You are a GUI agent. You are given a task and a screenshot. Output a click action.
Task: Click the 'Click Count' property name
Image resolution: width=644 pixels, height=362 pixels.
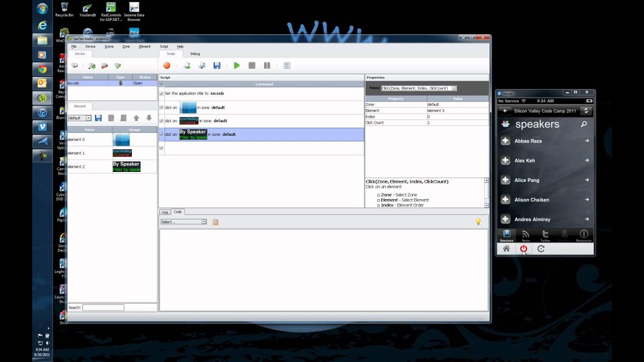(x=396, y=123)
